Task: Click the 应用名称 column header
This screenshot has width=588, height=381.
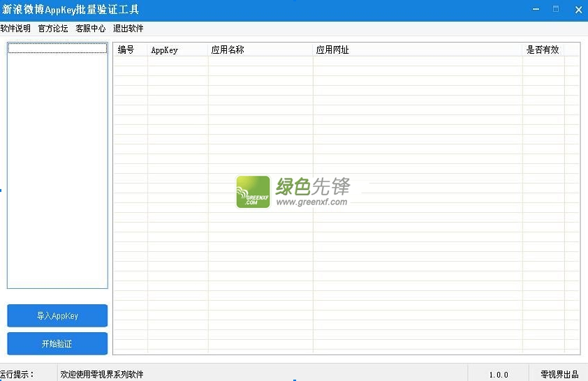Action: (x=260, y=50)
